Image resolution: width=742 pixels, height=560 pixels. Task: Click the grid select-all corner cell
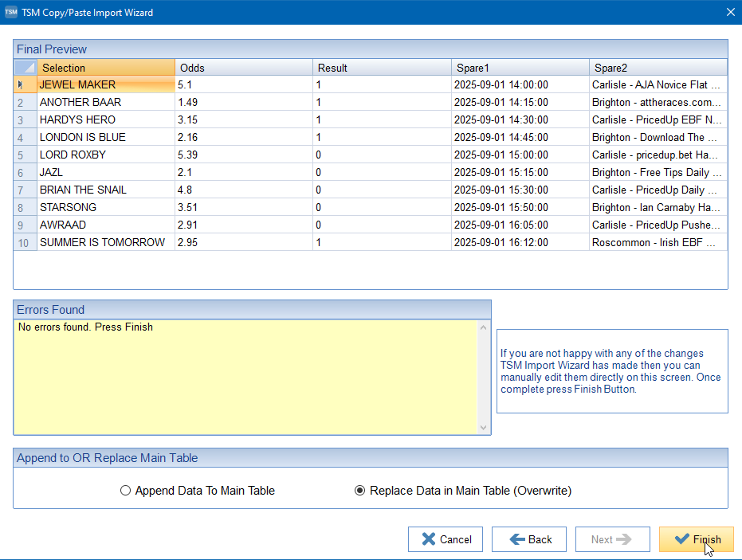point(25,68)
